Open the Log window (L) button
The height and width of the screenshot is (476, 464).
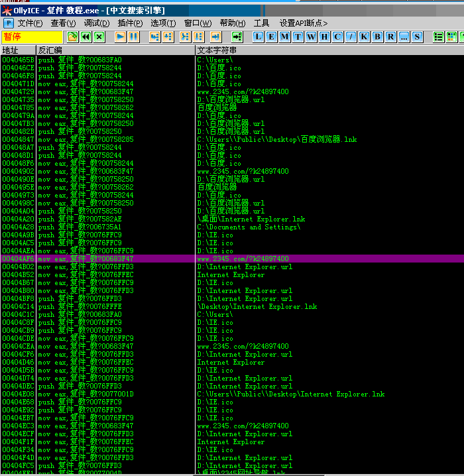(x=258, y=37)
